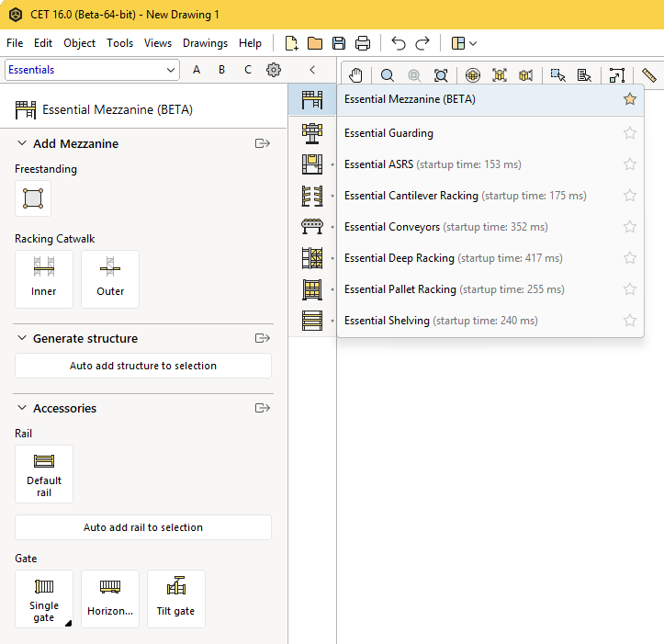
Task: Open the Views menu
Action: [x=158, y=43]
